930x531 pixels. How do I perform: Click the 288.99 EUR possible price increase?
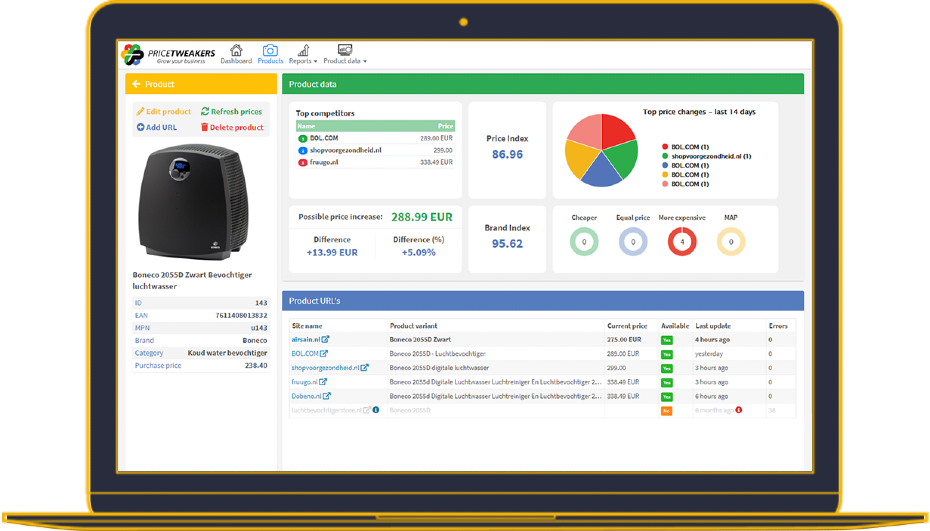pyautogui.click(x=422, y=217)
